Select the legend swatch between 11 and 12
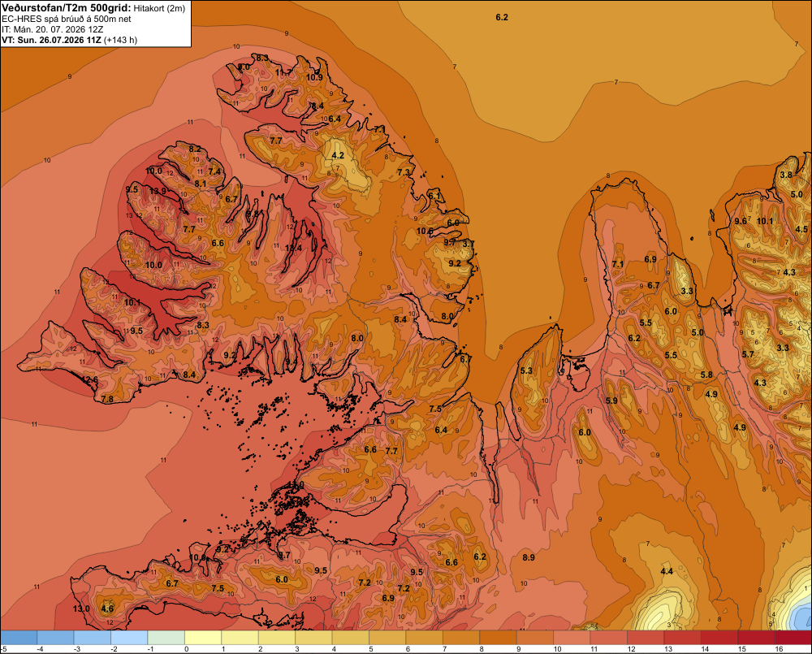 tap(609, 638)
